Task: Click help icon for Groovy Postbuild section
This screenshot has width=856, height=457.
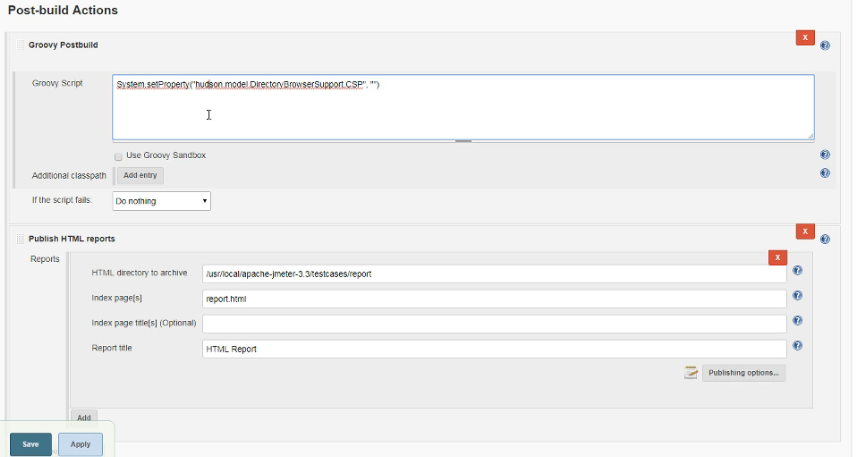Action: (825, 45)
